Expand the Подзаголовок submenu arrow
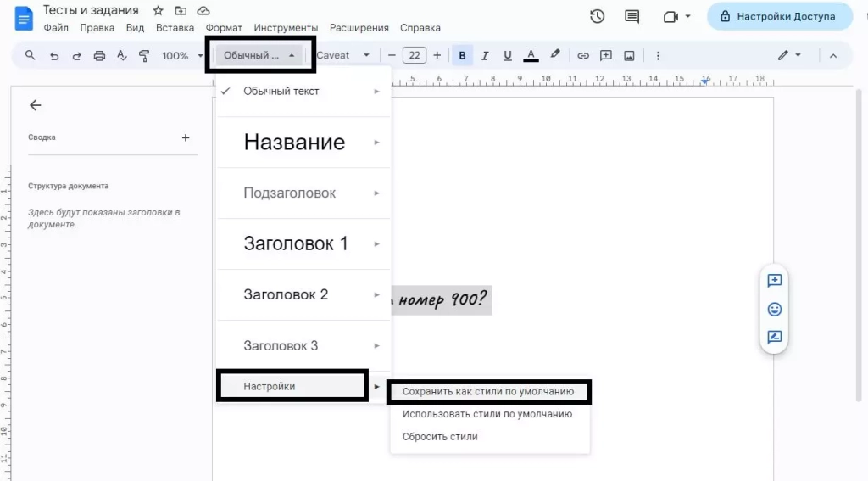 click(x=376, y=193)
